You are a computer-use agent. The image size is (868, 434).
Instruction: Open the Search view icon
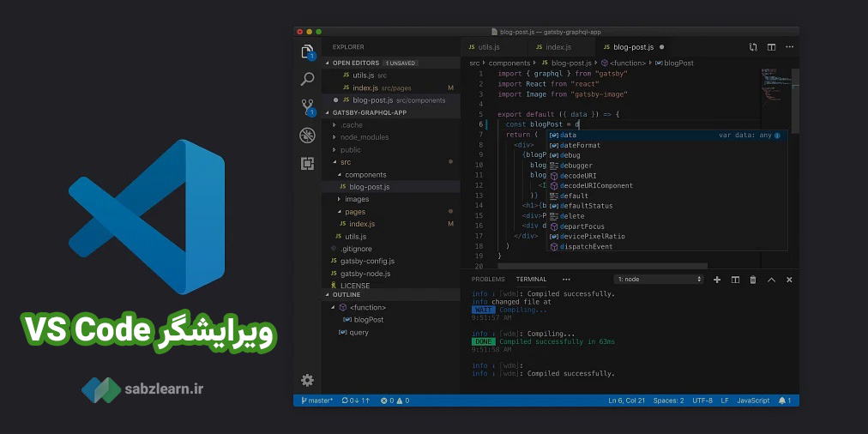coord(307,79)
